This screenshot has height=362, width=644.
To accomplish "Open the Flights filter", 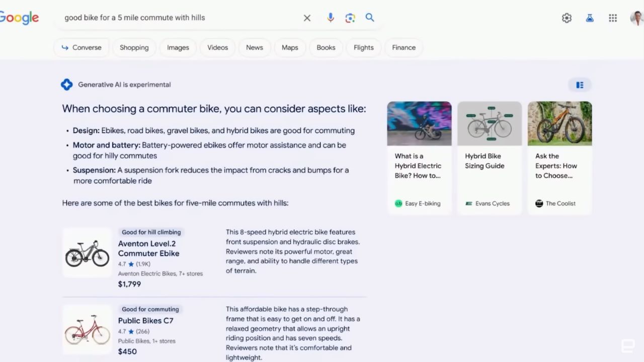I will pos(363,47).
